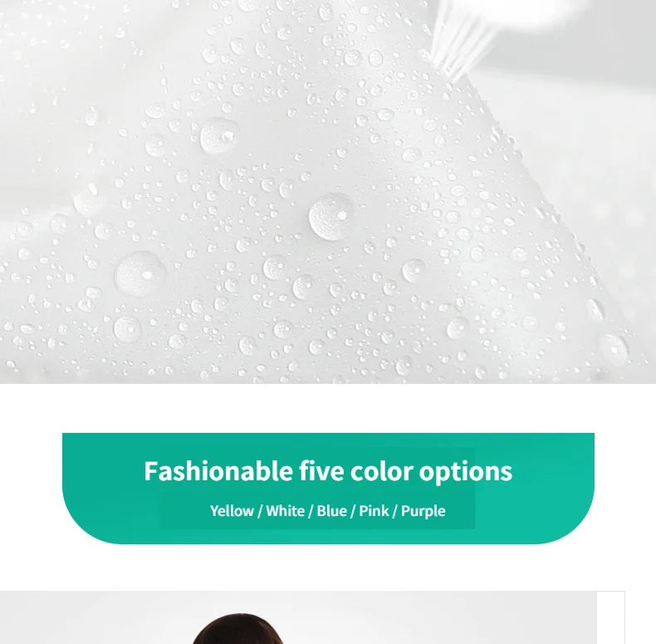The image size is (656, 644).
Task: Click the "Pink" color name
Action: [x=374, y=511]
